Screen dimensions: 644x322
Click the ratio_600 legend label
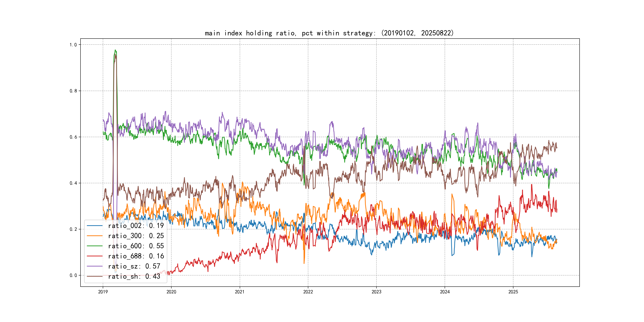pos(136,246)
